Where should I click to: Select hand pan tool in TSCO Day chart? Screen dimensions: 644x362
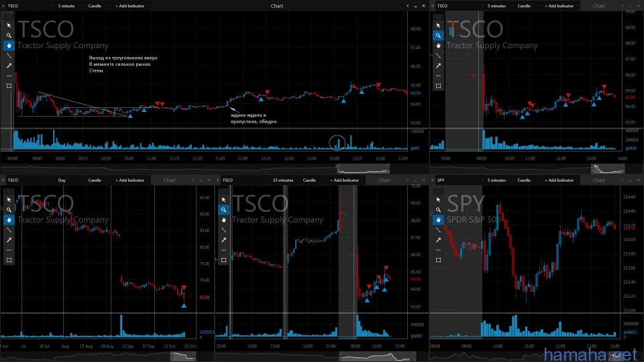pyautogui.click(x=9, y=220)
